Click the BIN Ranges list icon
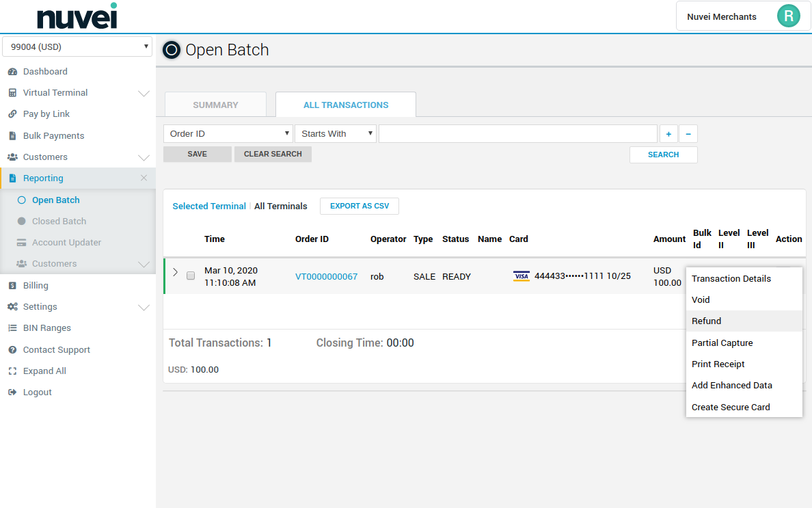This screenshot has width=812, height=508. tap(12, 327)
